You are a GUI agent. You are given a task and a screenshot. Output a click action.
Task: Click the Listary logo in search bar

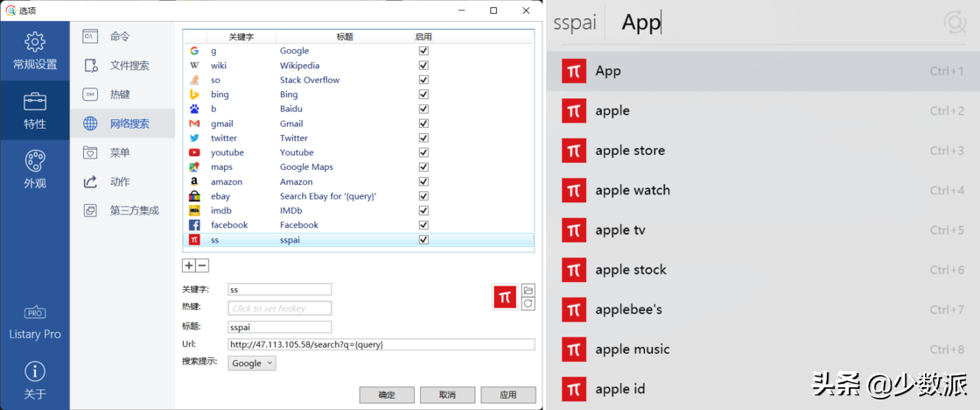[955, 23]
